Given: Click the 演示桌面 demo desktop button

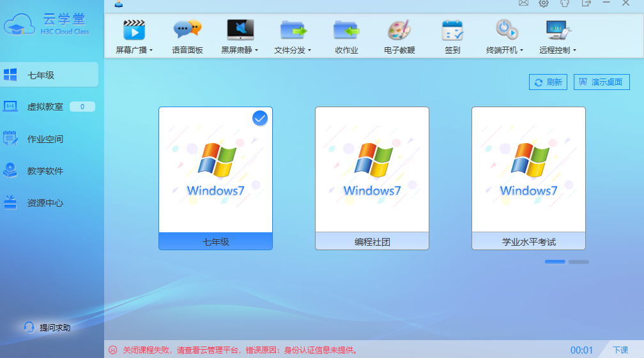Looking at the screenshot, I should click(x=601, y=82).
